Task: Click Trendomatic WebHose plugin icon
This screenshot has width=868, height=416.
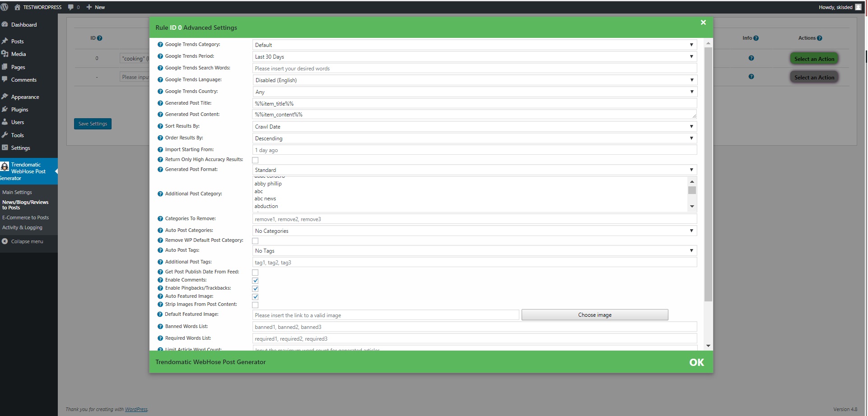Action: [x=5, y=167]
